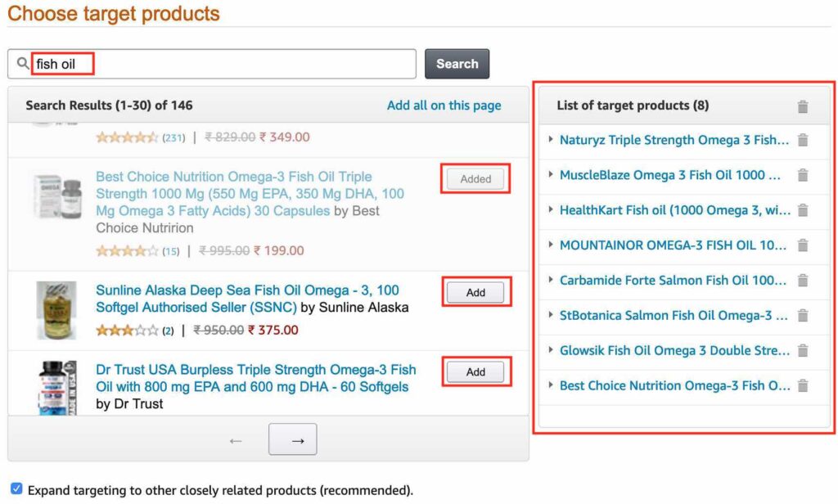Image resolution: width=838 pixels, height=504 pixels.
Task: Click the Add all on this page link
Action: click(444, 106)
